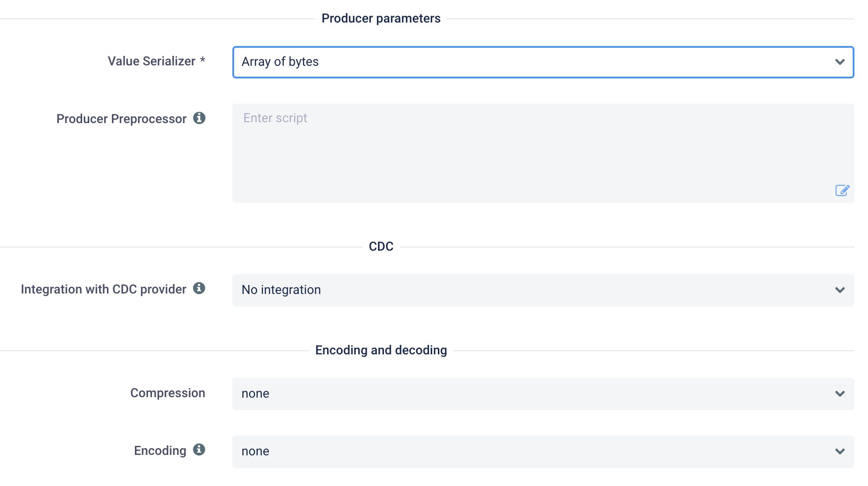Click the chevron on the Encoding field
The height and width of the screenshot is (486, 868).
[x=840, y=451]
